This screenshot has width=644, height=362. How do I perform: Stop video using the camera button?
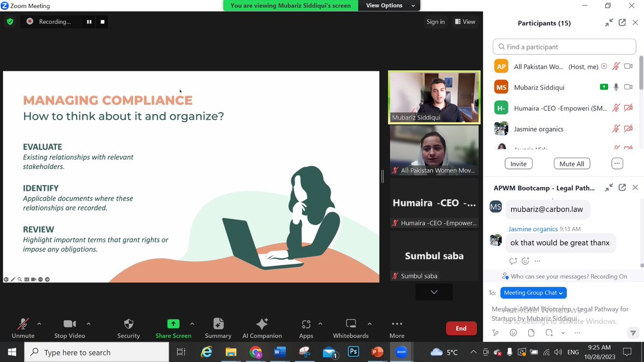pyautogui.click(x=70, y=328)
